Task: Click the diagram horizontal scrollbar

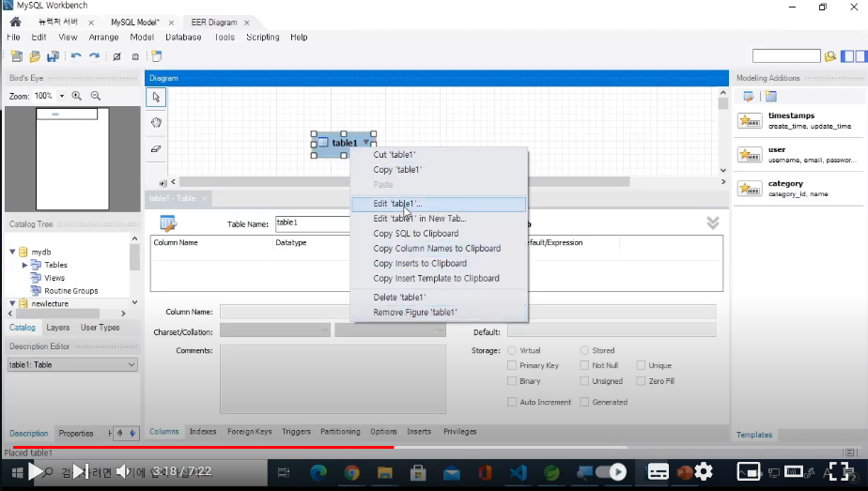Action: [x=404, y=181]
